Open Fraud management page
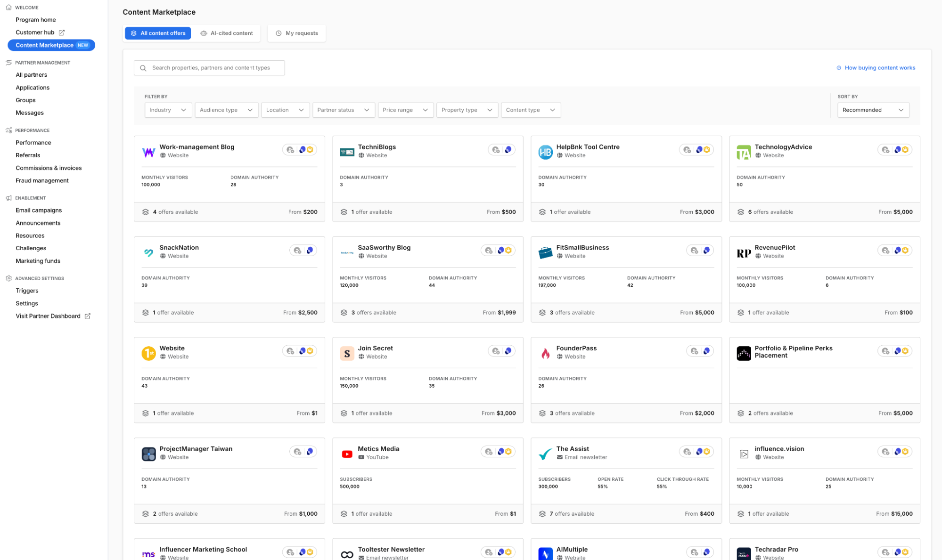 tap(42, 181)
